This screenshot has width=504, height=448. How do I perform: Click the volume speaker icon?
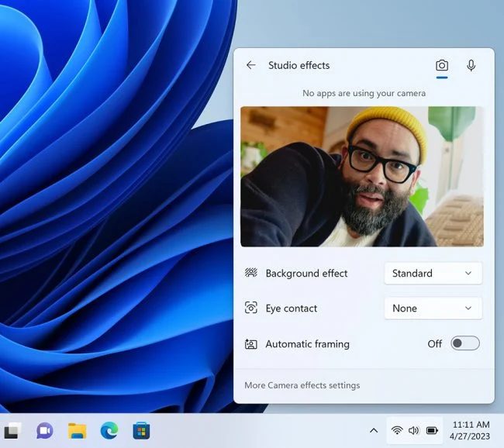click(413, 430)
